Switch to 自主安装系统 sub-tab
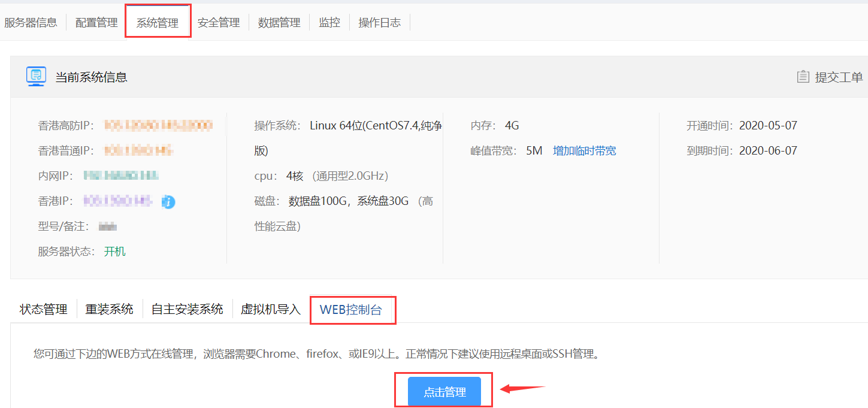The width and height of the screenshot is (868, 408). 187,309
